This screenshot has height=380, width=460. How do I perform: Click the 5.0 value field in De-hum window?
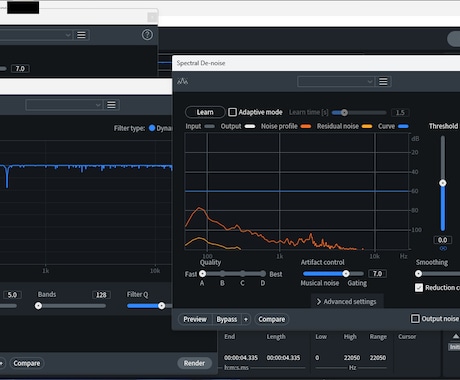pyautogui.click(x=12, y=295)
